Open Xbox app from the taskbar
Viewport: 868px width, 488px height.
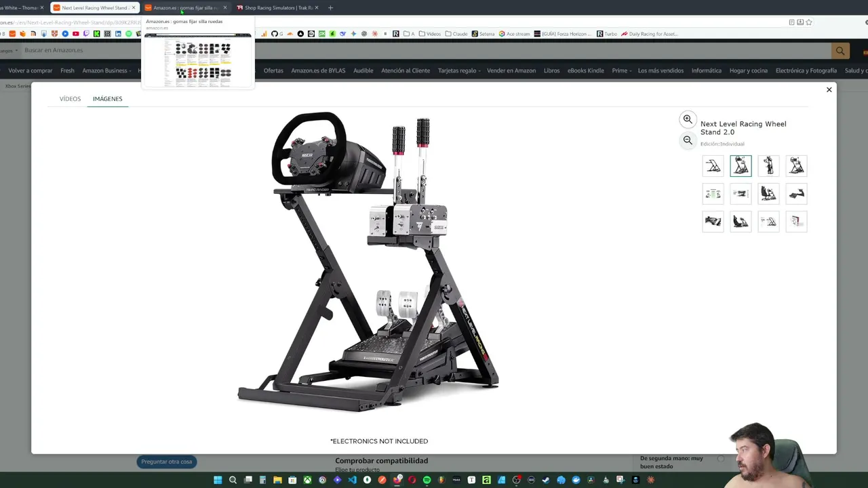click(x=308, y=480)
